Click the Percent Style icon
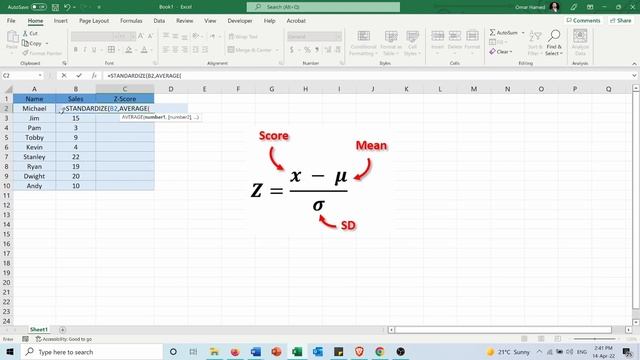This screenshot has height=360, width=640. 307,50
